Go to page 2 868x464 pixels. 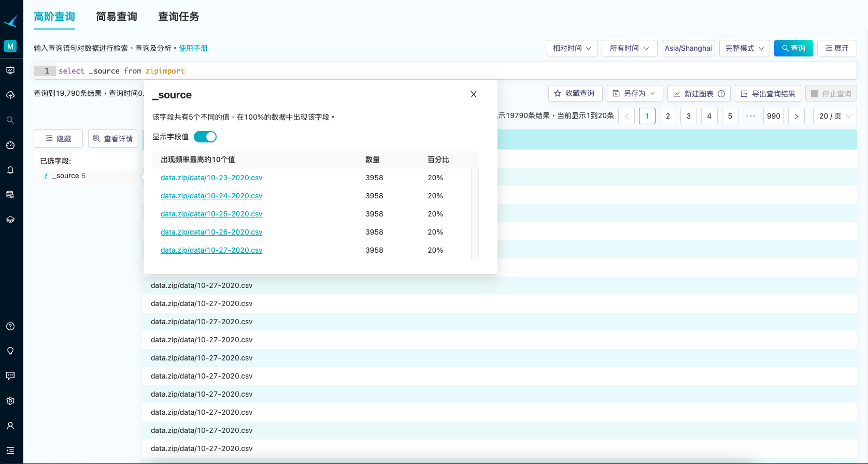(x=668, y=116)
